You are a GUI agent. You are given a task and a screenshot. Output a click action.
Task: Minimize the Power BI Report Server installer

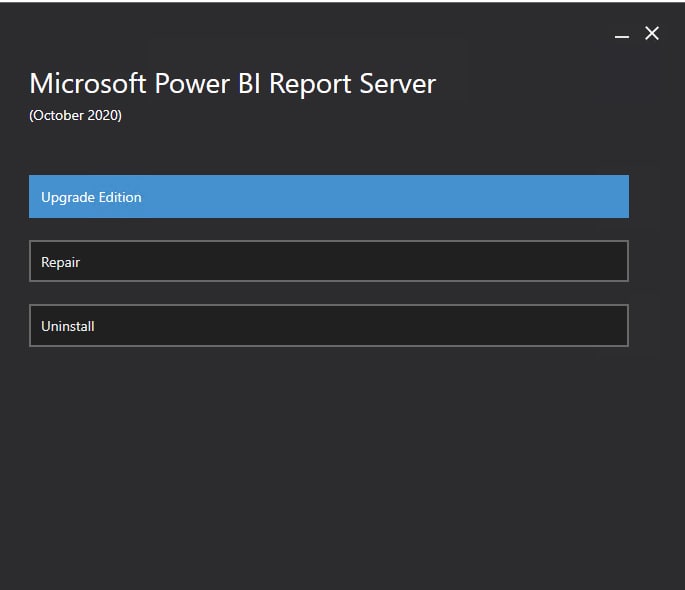click(622, 34)
